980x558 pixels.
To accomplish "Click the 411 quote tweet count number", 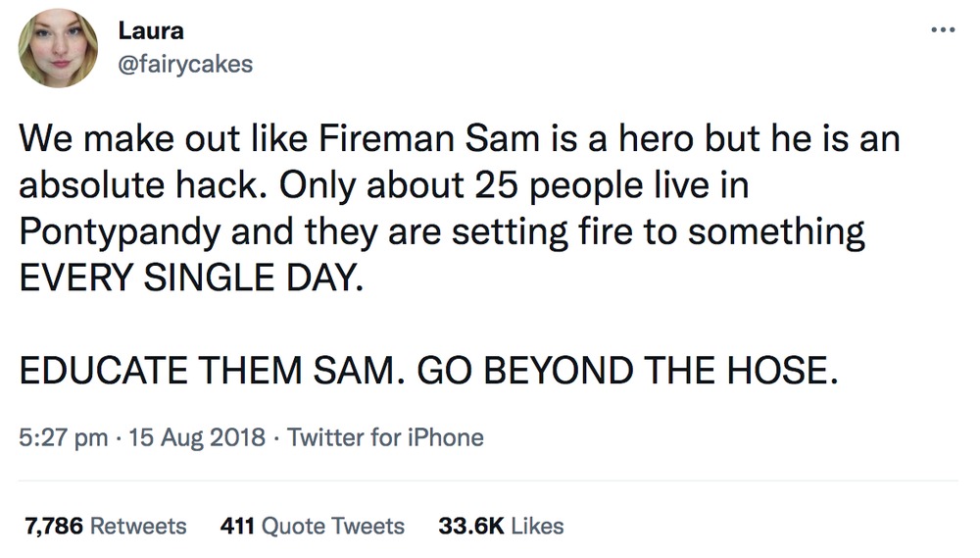I will pyautogui.click(x=238, y=526).
